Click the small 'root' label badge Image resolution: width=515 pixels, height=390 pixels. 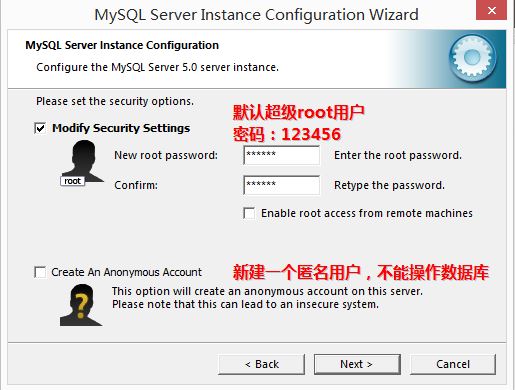click(72, 181)
